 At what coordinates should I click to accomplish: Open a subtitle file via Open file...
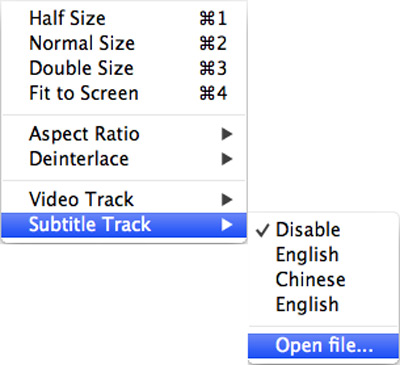click(323, 346)
